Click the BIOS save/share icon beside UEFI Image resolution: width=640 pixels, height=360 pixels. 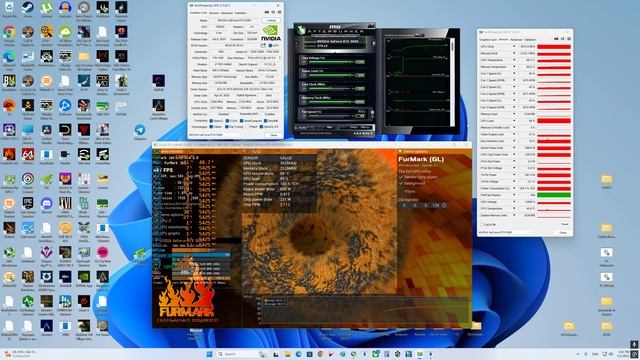click(x=263, y=45)
